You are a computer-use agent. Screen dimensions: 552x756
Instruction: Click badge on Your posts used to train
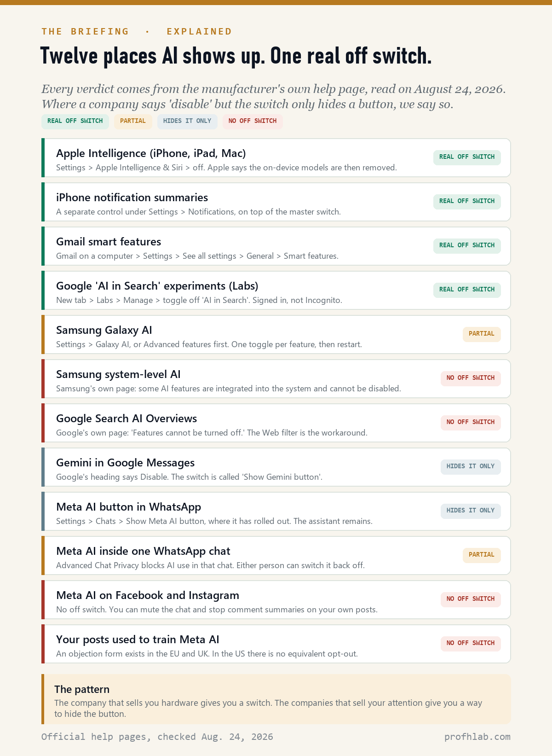(x=471, y=644)
